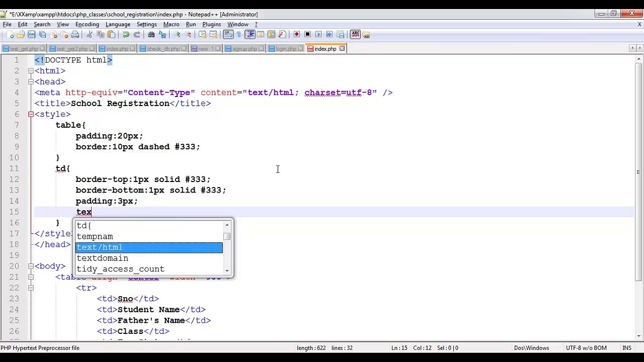Screen dimensions: 644x362
Task: Zoom out with the magnifier minus icon
Action: pos(188,35)
